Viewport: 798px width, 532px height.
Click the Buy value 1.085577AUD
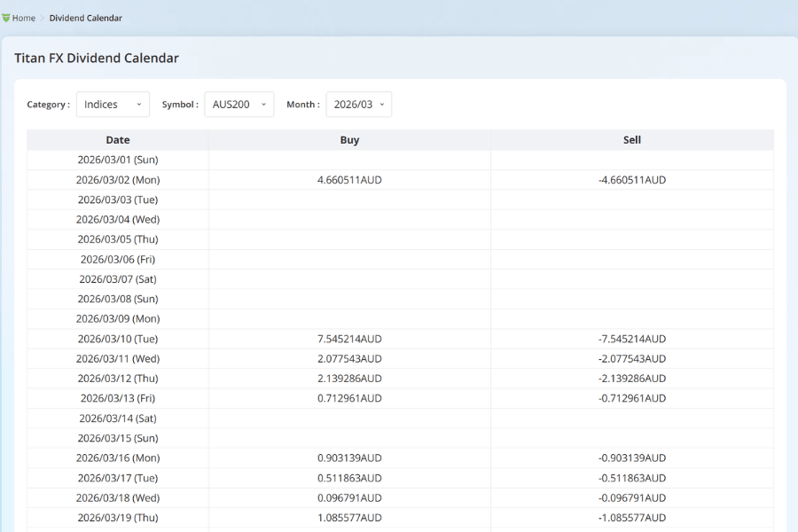point(349,517)
